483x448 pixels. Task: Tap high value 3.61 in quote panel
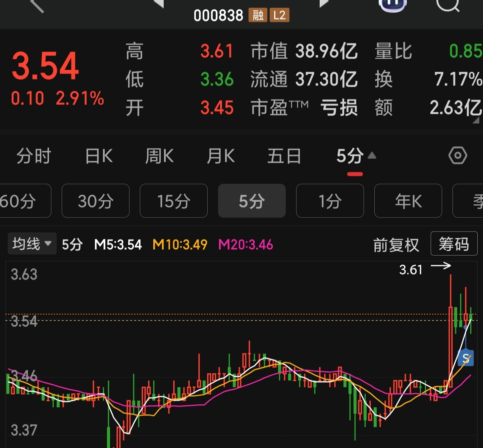[x=217, y=51]
